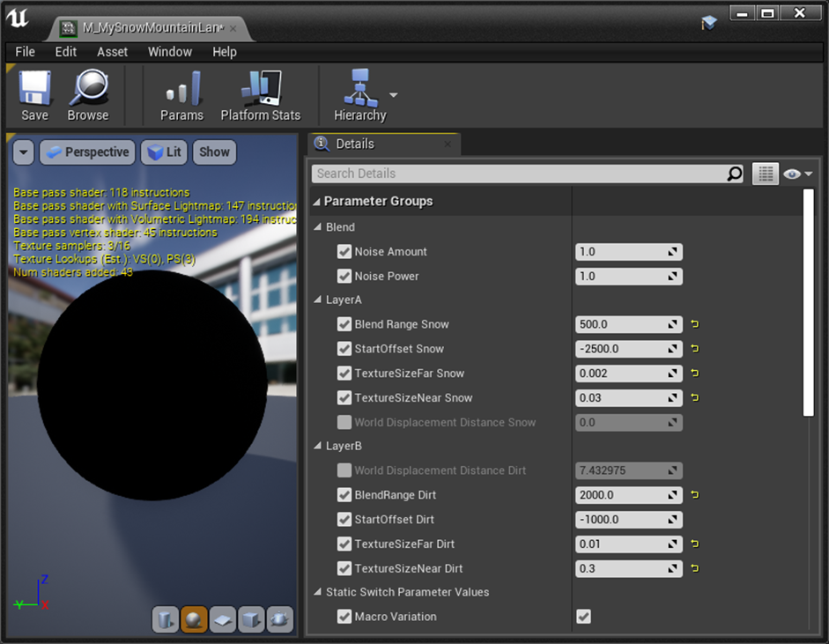Screen dimensions: 829x644
Task: Click the StartOffset Snow value field
Action: [629, 349]
